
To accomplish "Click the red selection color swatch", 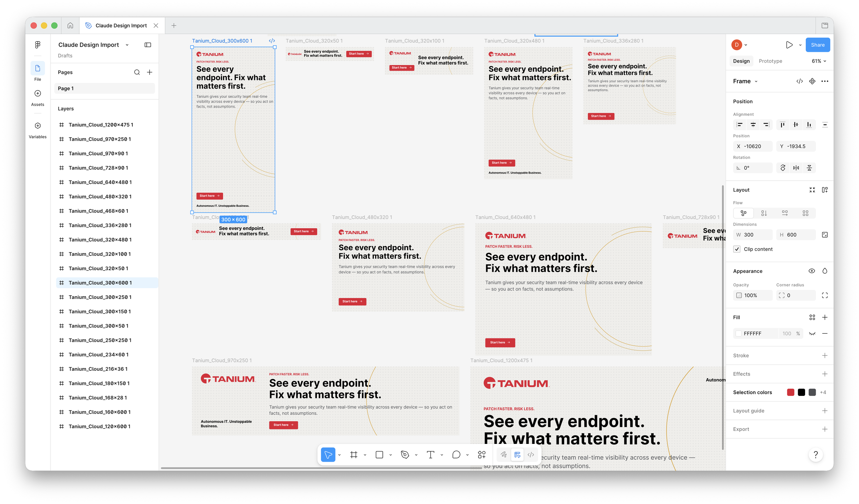I will click(791, 392).
